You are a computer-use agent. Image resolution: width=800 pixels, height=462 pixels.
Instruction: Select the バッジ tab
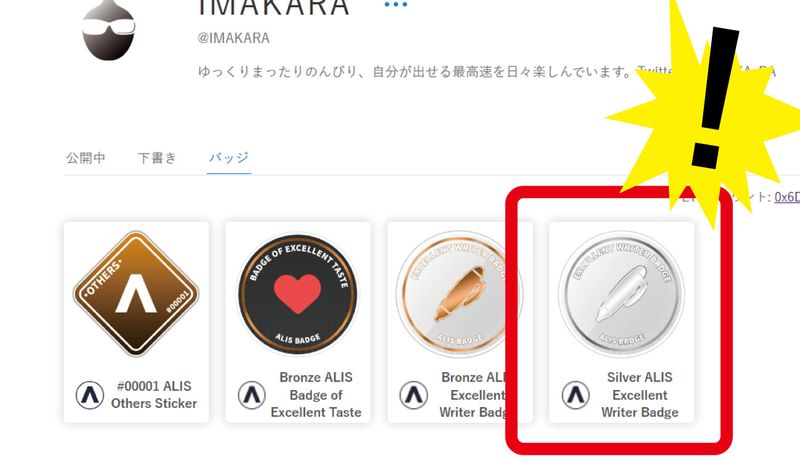click(x=229, y=158)
